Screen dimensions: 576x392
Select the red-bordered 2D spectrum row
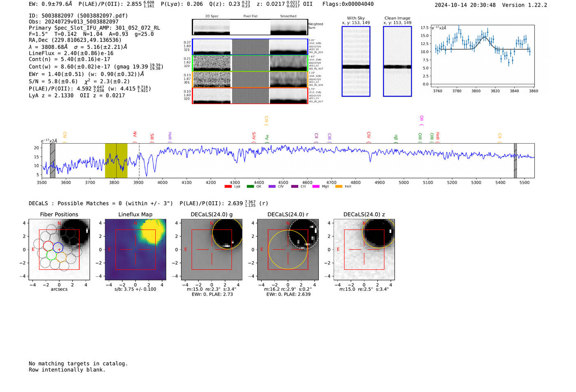(x=250, y=96)
